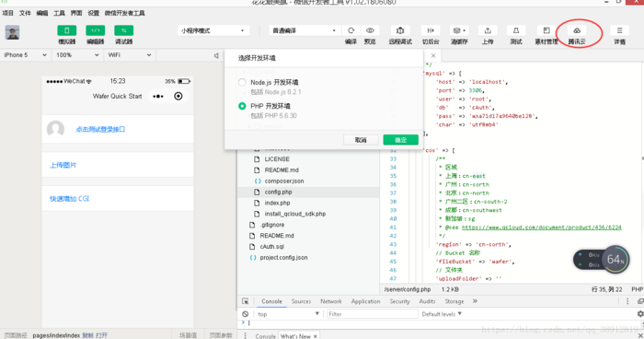Open the 小程序模式 mode dropdown

[x=213, y=30]
